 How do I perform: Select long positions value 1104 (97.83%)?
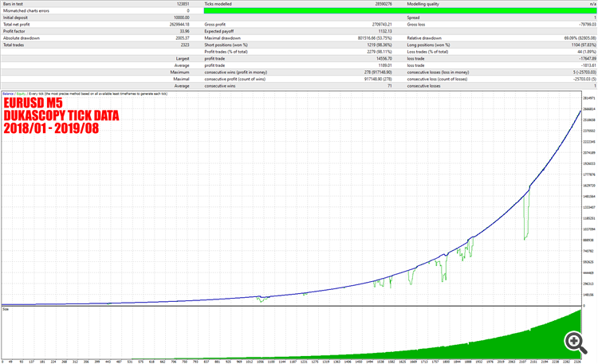[584, 45]
